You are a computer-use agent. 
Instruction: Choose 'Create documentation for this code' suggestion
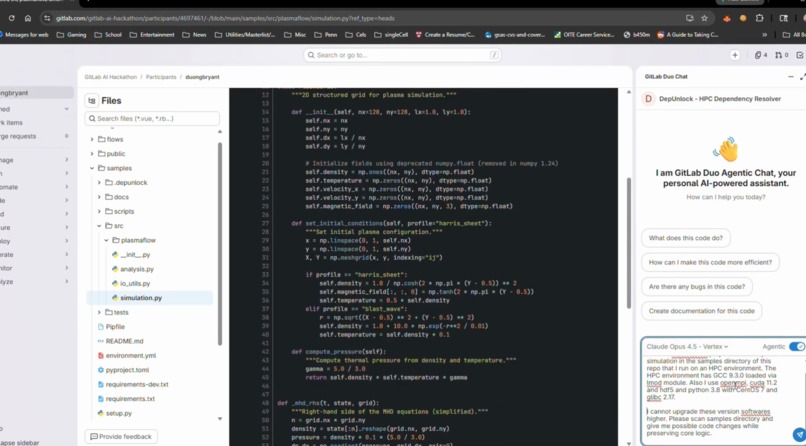[x=701, y=311]
